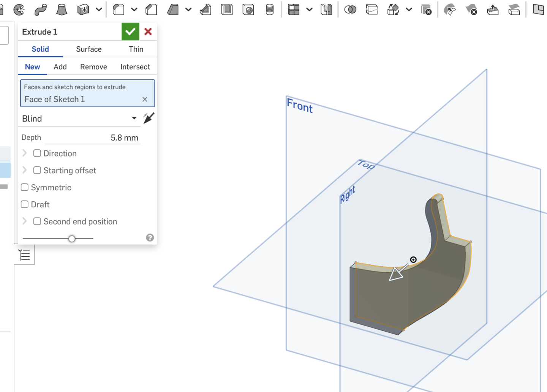
Task: Select the Mirror tool
Action: click(327, 9)
